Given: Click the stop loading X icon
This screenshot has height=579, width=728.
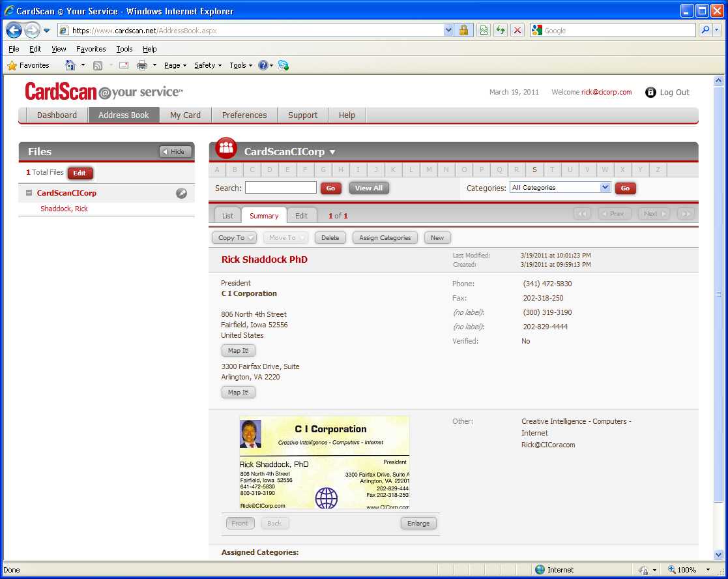Looking at the screenshot, I should click(517, 31).
